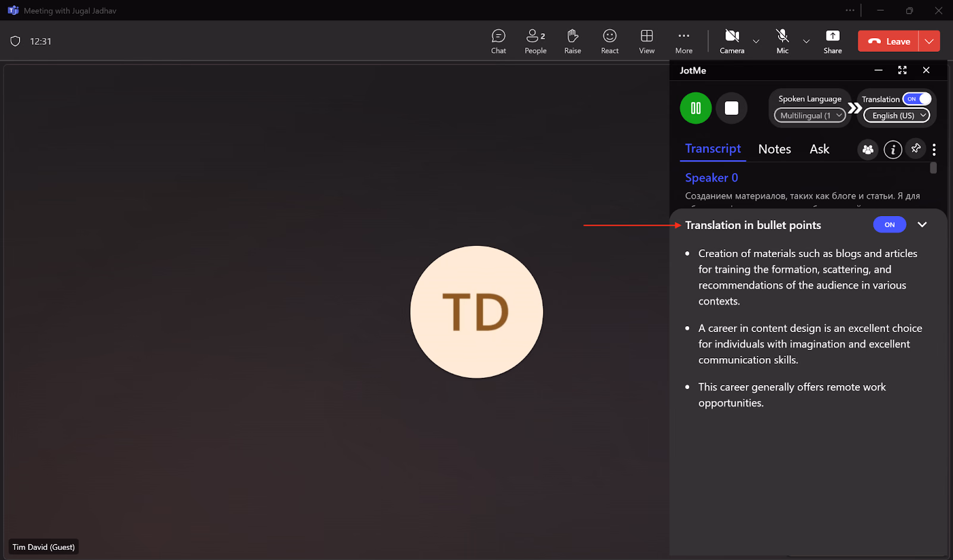This screenshot has width=953, height=560.
Task: Open the Chat panel
Action: [499, 42]
